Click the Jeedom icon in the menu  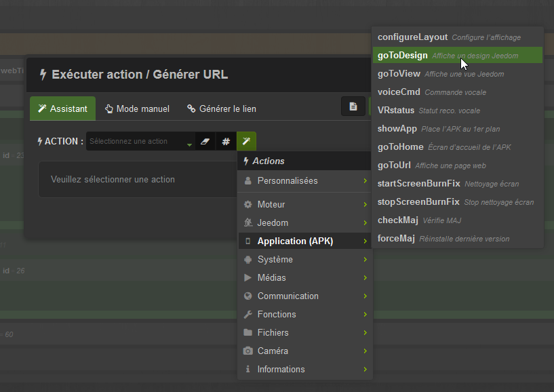[x=248, y=222]
